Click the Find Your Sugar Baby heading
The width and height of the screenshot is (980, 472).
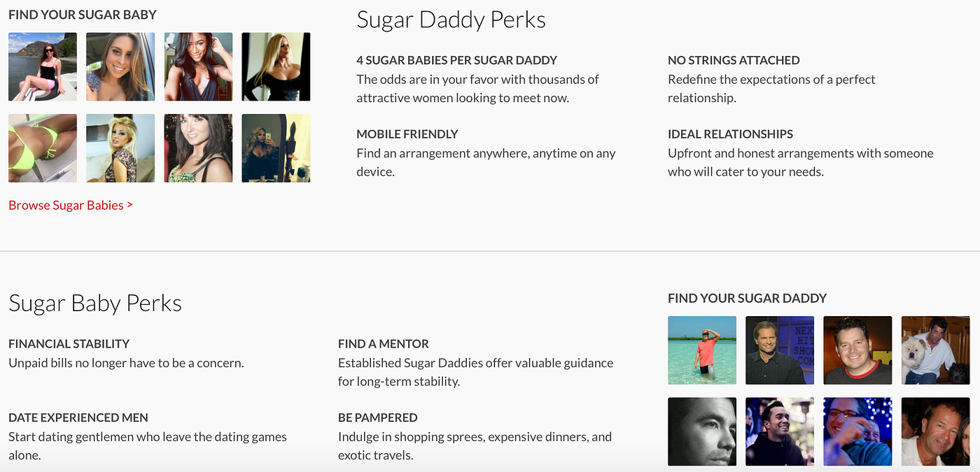[x=83, y=15]
